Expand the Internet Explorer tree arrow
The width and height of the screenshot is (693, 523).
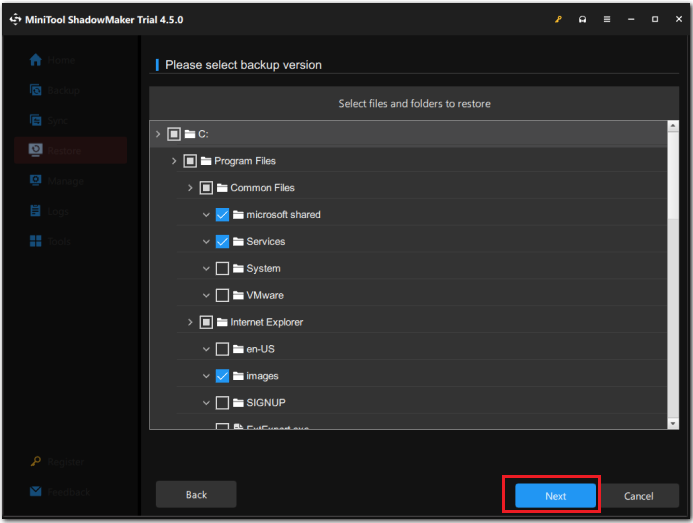[x=190, y=322]
